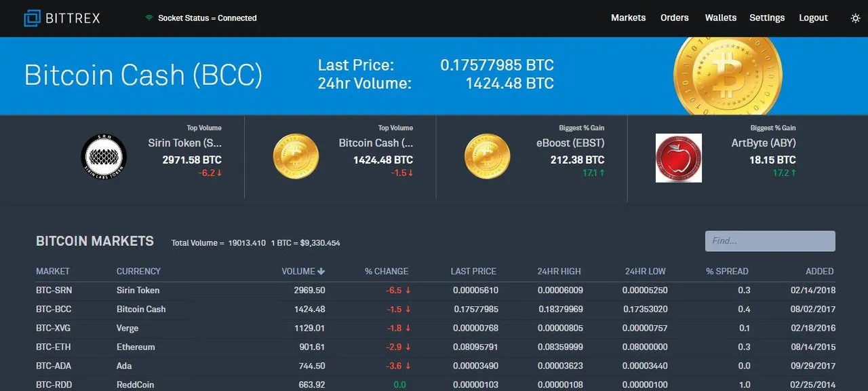Click the eBoost (EBST) card title

coord(570,143)
